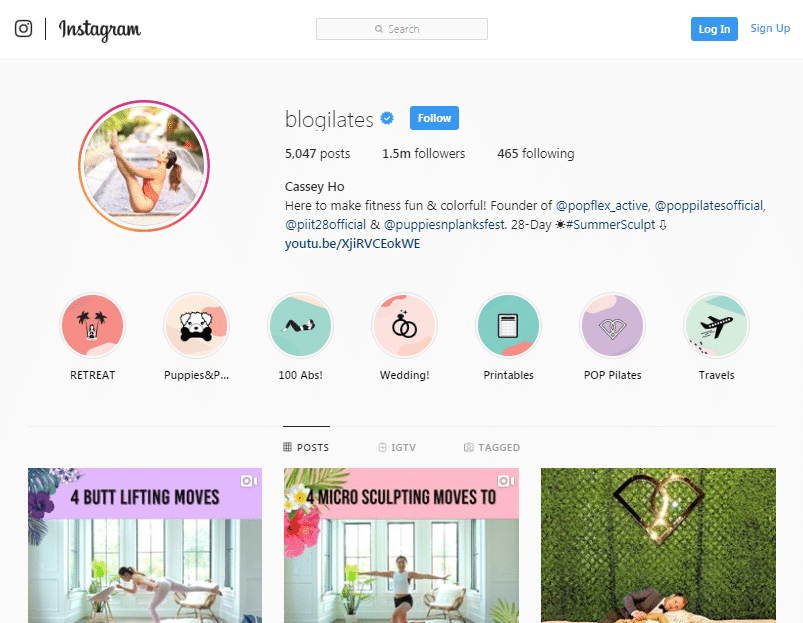Click the blogilates profile picture
This screenshot has height=623, width=803.
click(x=144, y=166)
